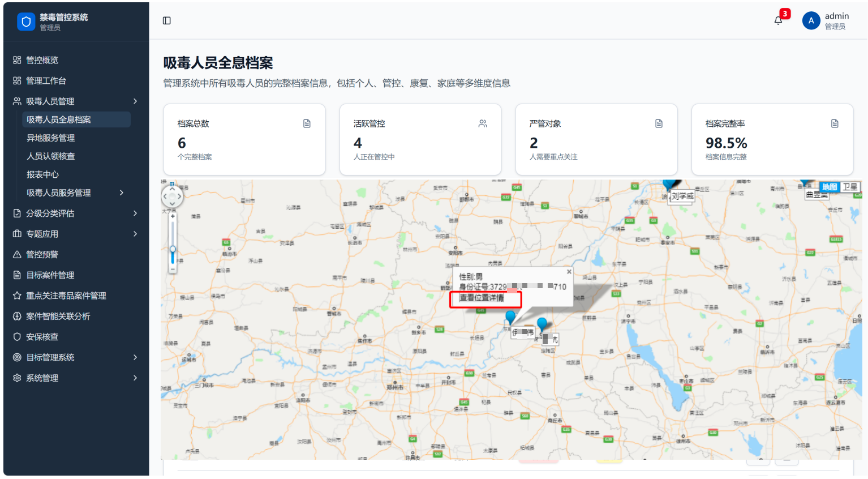
Task: Click the gear icon of 系统管理
Action: pyautogui.click(x=17, y=378)
